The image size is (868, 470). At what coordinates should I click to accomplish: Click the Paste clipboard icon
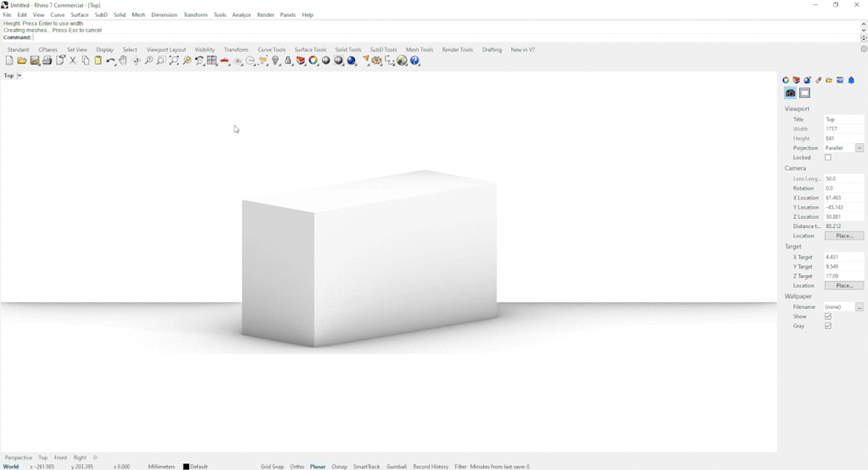click(98, 60)
